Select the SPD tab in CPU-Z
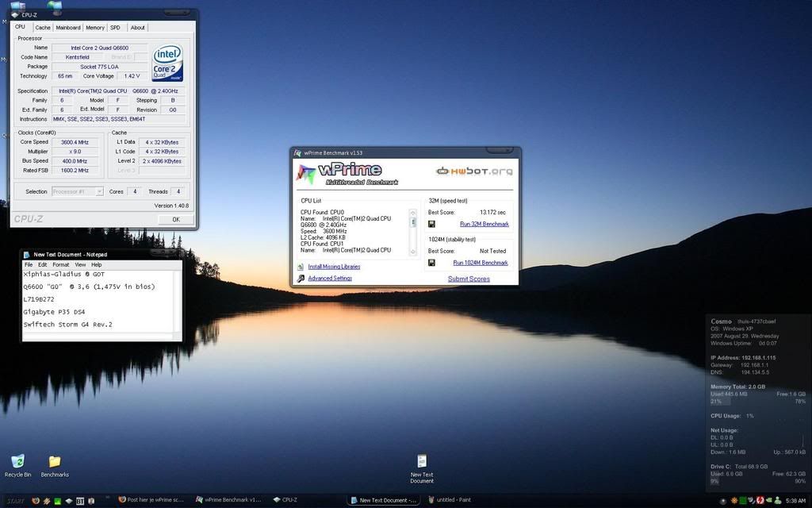This screenshot has height=508, width=812. click(x=115, y=28)
